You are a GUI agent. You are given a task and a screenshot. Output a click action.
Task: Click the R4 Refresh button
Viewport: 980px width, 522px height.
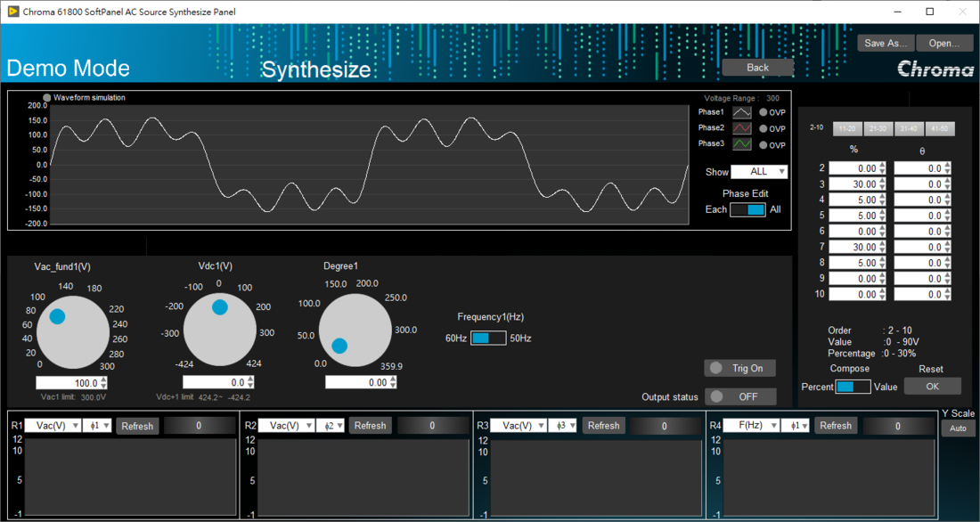point(836,427)
